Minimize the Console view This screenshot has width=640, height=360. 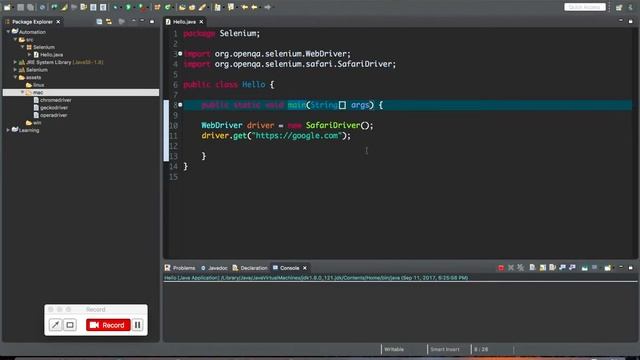coord(621,267)
